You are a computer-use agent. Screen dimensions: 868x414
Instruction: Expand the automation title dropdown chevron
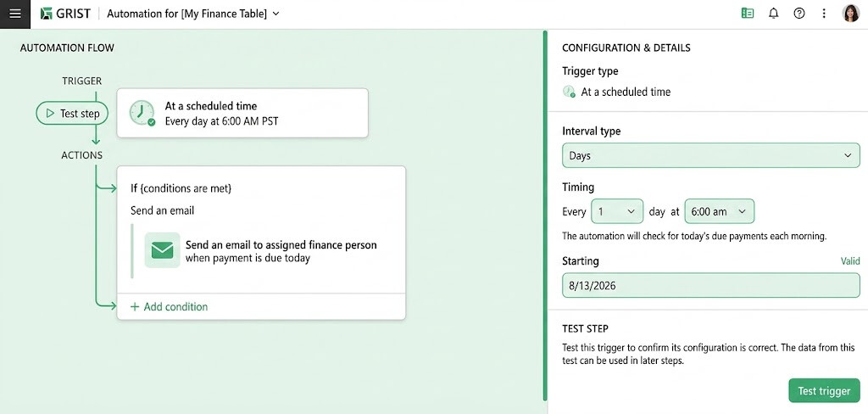click(276, 14)
